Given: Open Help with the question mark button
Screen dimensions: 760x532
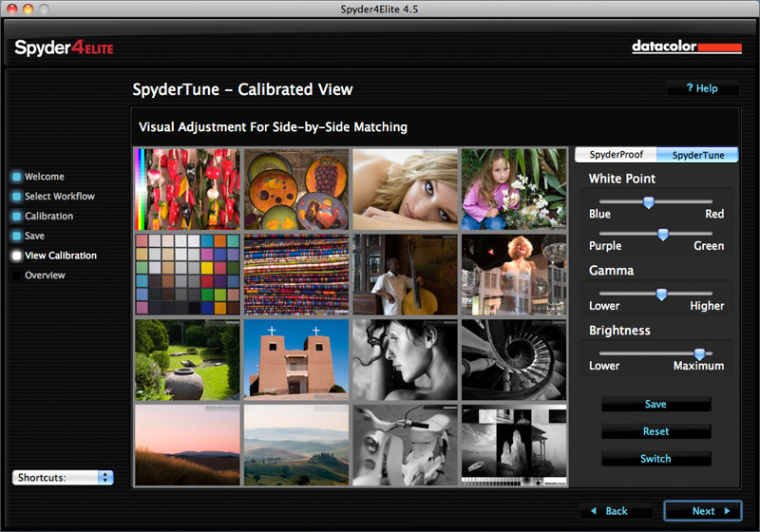Looking at the screenshot, I should tap(703, 88).
